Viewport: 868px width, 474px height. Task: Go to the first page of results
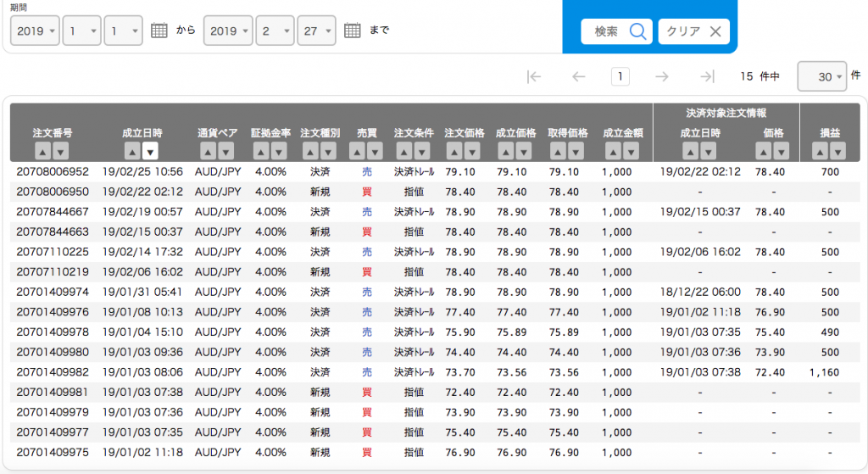point(534,76)
